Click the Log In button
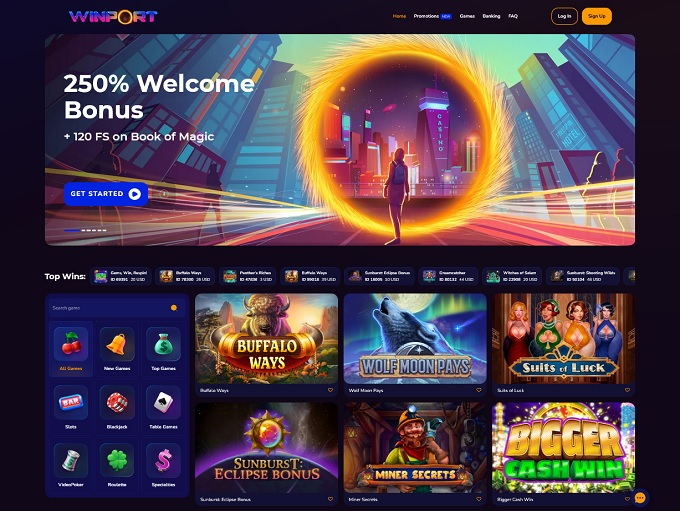 (564, 16)
